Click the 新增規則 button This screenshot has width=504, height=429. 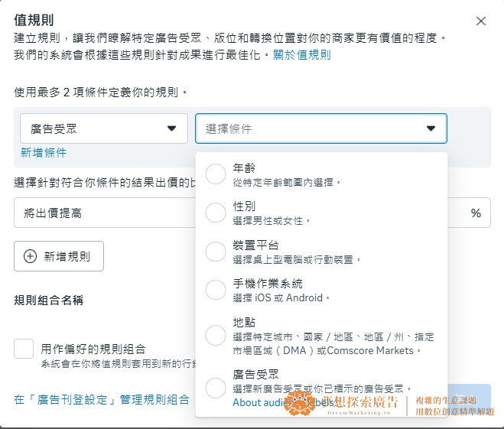click(x=59, y=256)
